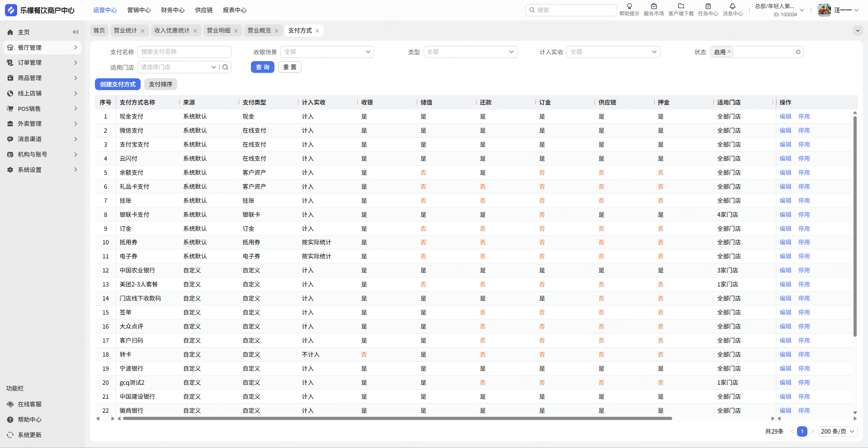The image size is (868, 448).
Task: Click the 外卖管理 sidebar icon
Action: (x=10, y=124)
